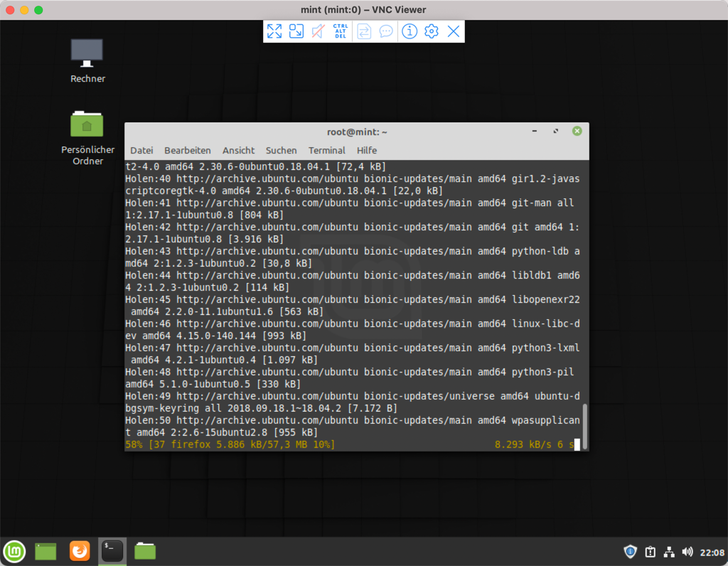Click Holen:40 gir1.2-javascriptcoregtk line
This screenshot has height=566, width=728.
click(x=353, y=185)
